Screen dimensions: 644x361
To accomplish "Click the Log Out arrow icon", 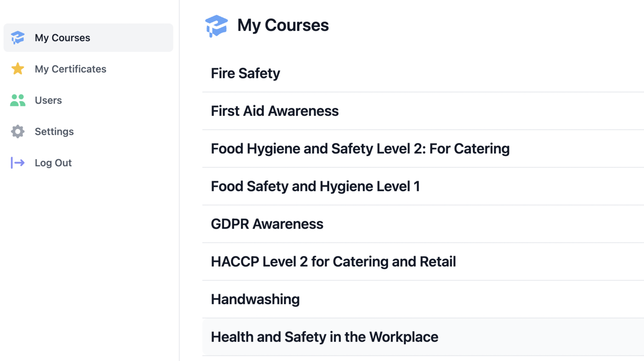I will pyautogui.click(x=17, y=162).
